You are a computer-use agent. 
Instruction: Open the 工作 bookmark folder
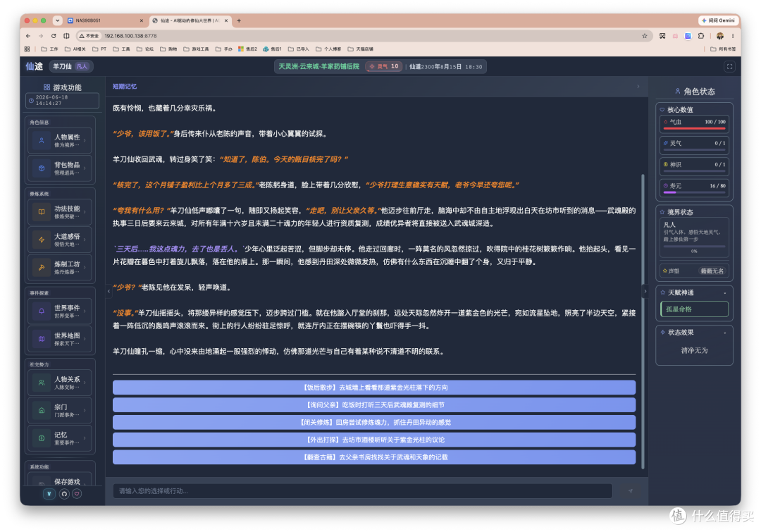49,49
